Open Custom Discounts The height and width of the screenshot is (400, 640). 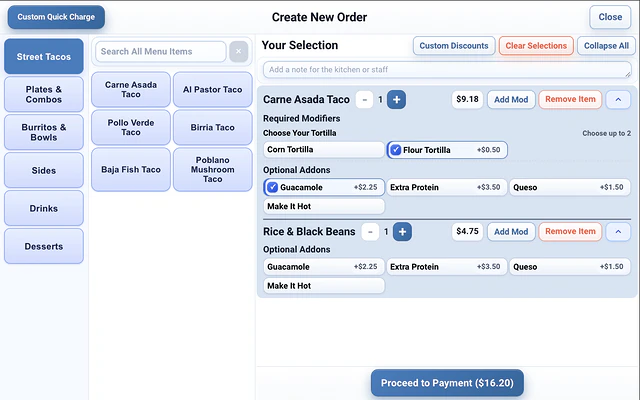click(x=454, y=46)
